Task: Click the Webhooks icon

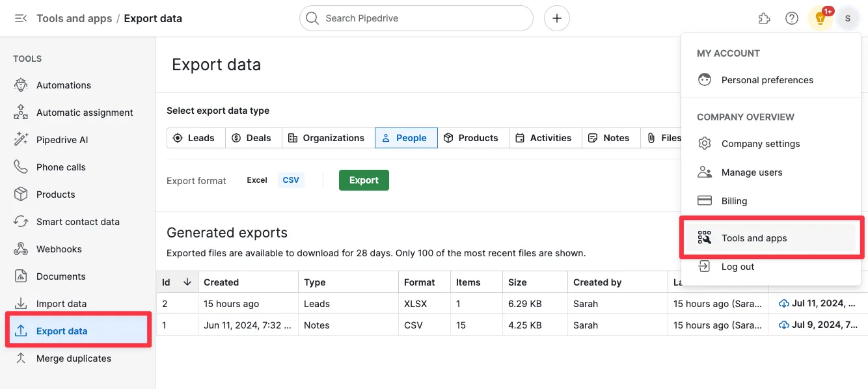Action: [x=21, y=249]
